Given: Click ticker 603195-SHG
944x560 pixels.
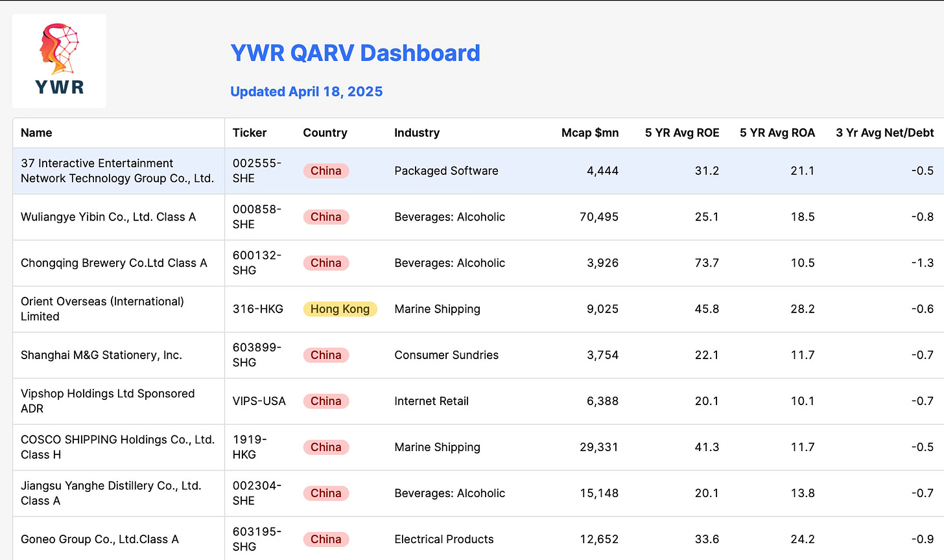Looking at the screenshot, I should (x=257, y=539).
